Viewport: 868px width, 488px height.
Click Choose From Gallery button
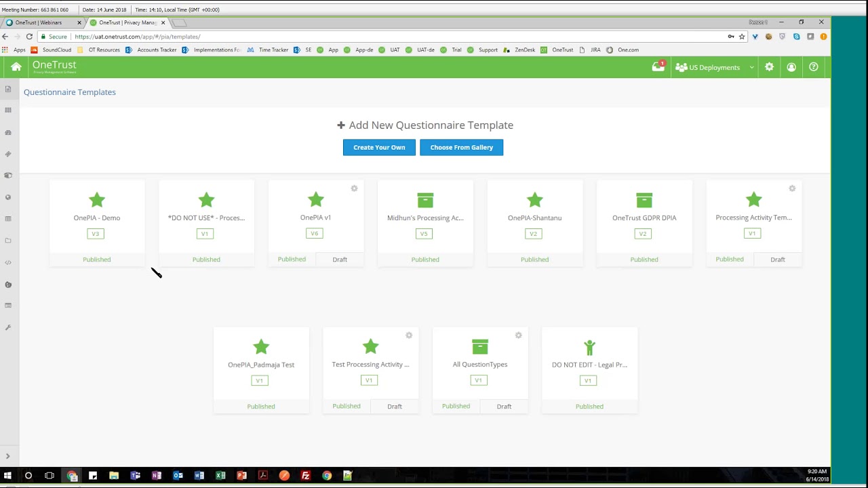pos(462,147)
